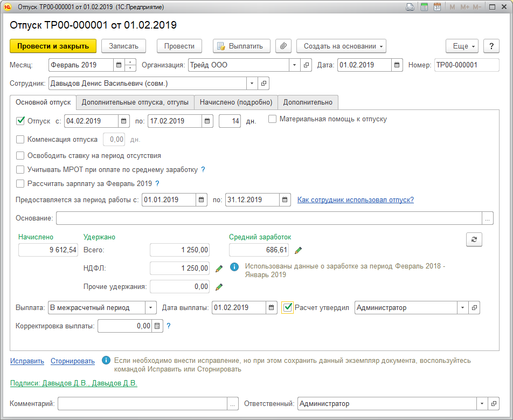Open ellipsis button of Основание field
Screen dimensions: 513x420
click(488, 218)
